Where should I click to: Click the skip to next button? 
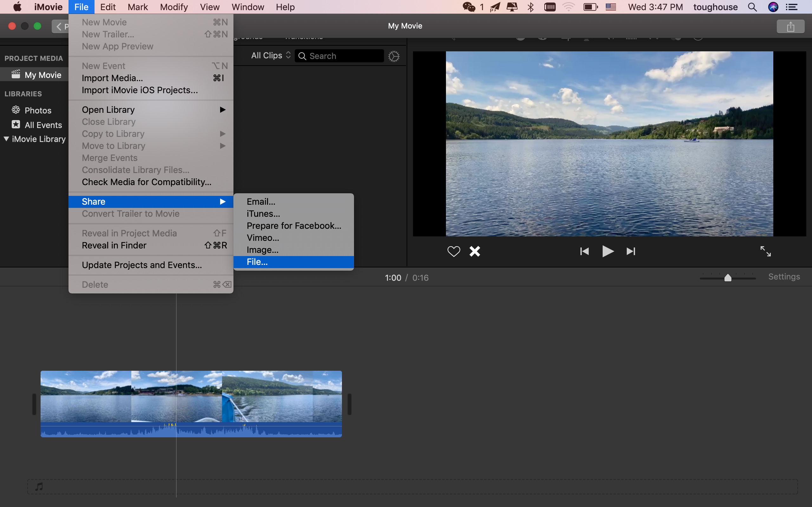(630, 251)
